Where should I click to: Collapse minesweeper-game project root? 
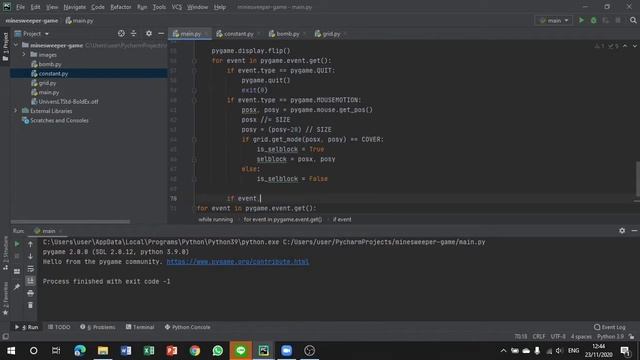pos(16,45)
